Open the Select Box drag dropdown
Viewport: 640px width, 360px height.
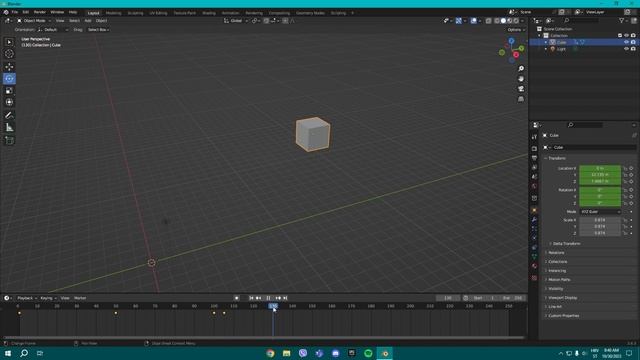(98, 30)
